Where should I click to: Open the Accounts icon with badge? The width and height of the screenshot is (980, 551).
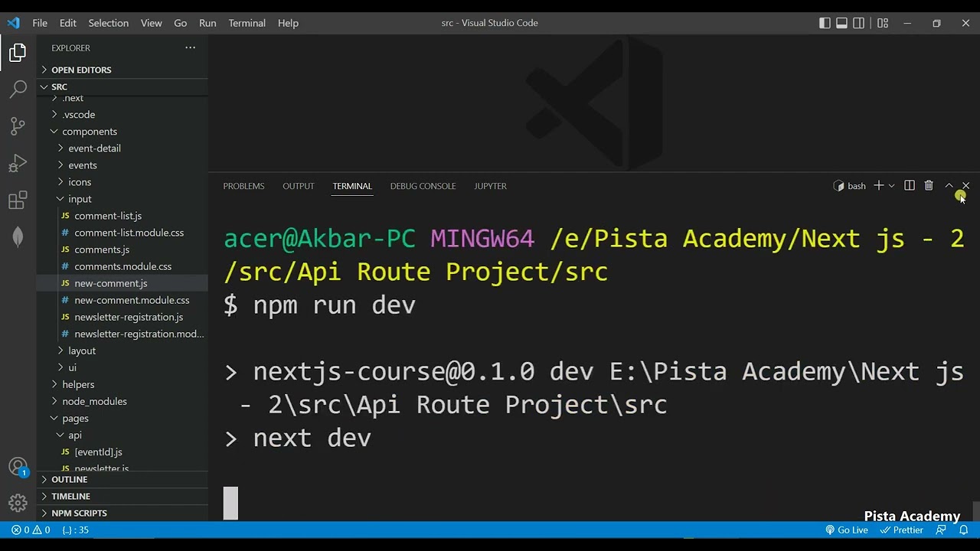tap(18, 467)
